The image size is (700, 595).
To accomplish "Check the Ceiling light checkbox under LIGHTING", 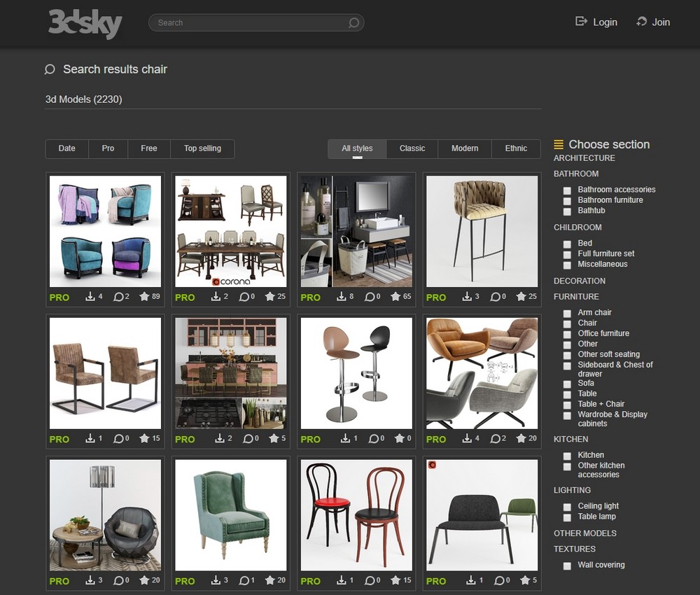I will click(566, 506).
